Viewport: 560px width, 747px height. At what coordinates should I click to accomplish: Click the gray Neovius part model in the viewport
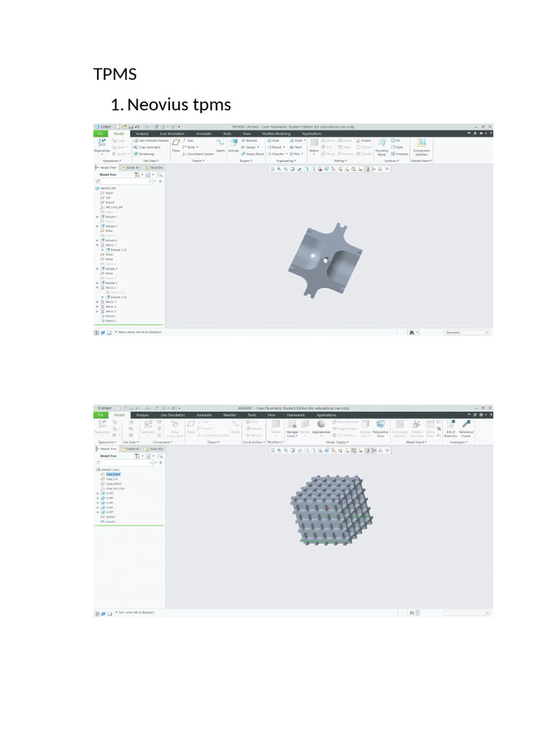tap(325, 260)
